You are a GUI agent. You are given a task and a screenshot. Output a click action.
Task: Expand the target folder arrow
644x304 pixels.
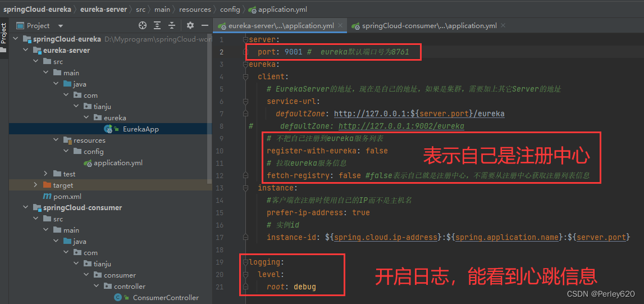tap(36, 185)
